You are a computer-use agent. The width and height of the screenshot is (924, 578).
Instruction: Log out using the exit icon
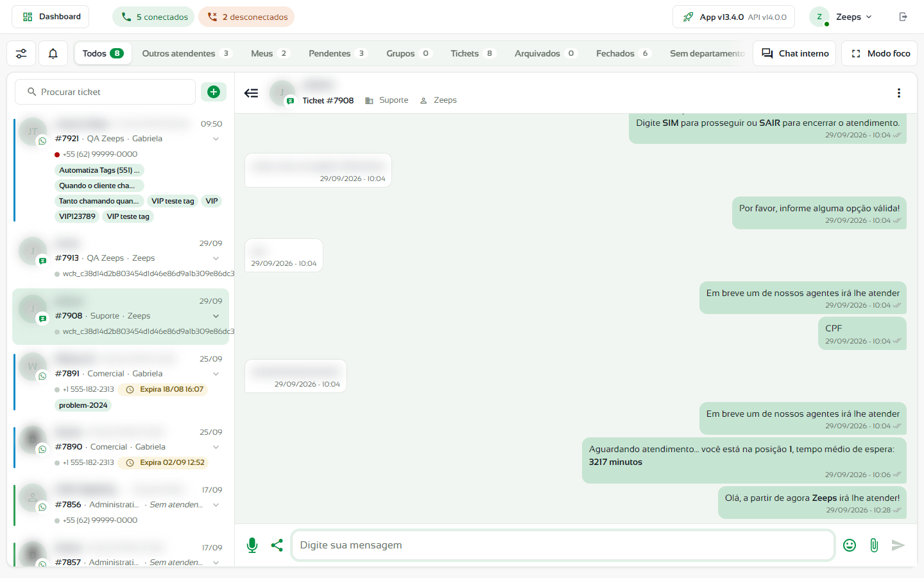(903, 17)
